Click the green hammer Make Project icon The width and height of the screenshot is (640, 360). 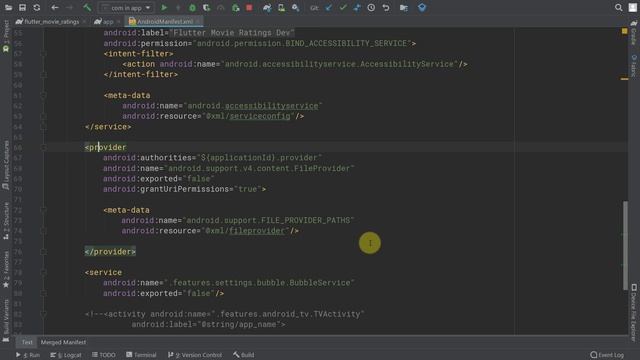pos(87,8)
